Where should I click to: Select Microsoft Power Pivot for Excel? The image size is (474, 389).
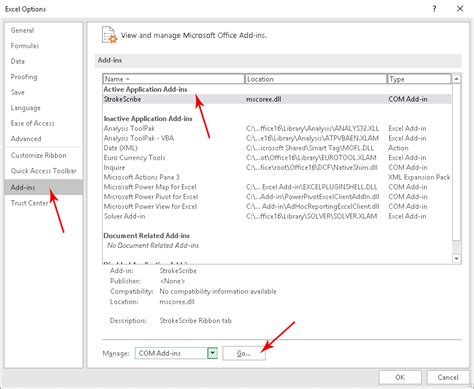click(x=277, y=197)
